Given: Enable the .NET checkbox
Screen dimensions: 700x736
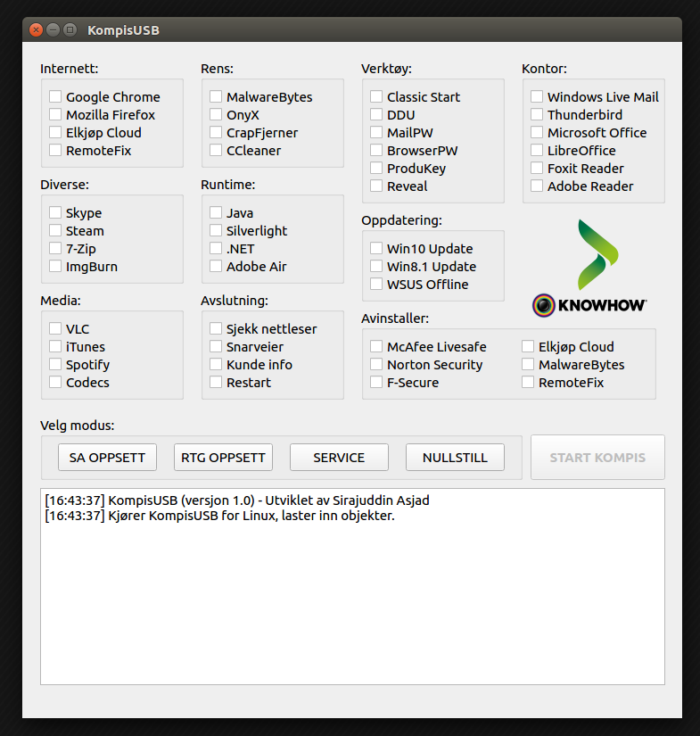Looking at the screenshot, I should pyautogui.click(x=216, y=248).
